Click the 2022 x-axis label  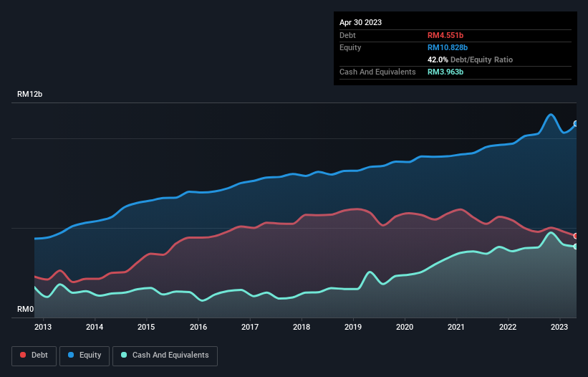tap(508, 327)
